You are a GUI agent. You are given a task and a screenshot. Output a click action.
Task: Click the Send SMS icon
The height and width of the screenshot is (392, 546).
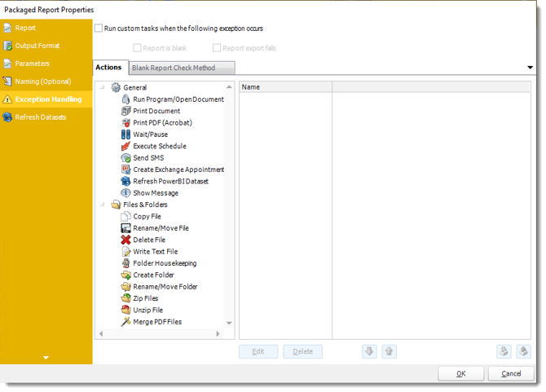(125, 158)
